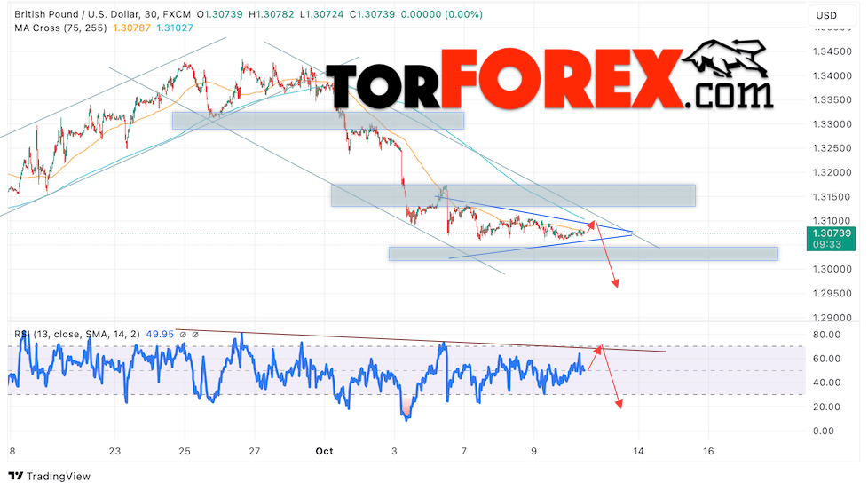
Task: Click the 27 date label on the time axis
Action: pos(254,451)
